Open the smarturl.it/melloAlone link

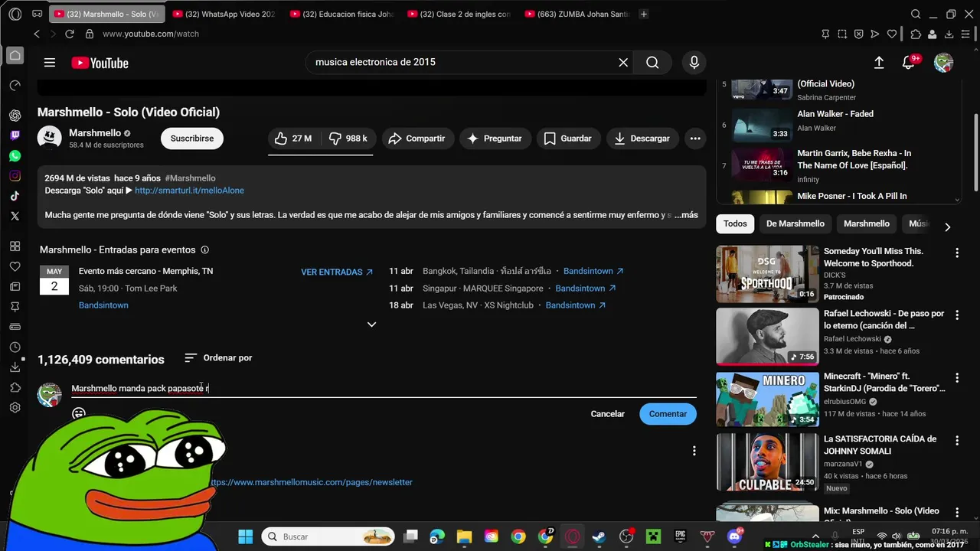coord(189,191)
